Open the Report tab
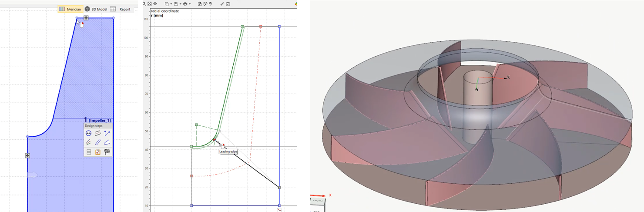Screen dimensions: 644x212 click(x=121, y=9)
